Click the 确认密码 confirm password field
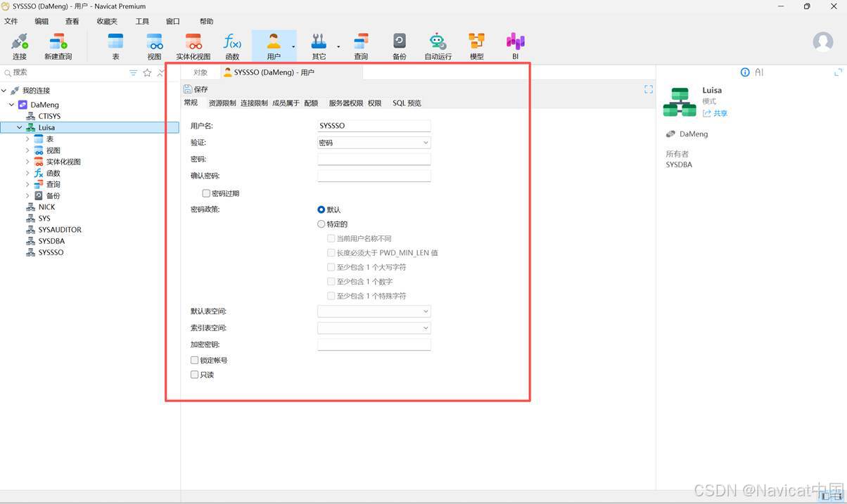The image size is (847, 504). 374,176
